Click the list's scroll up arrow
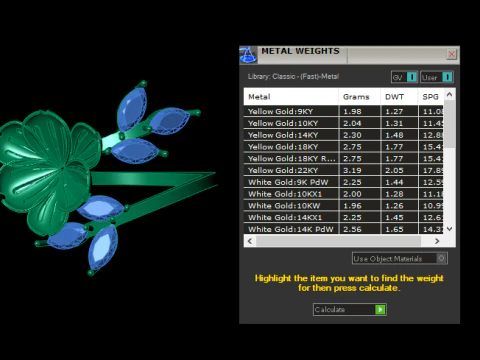The height and width of the screenshot is (360, 480). click(x=449, y=95)
